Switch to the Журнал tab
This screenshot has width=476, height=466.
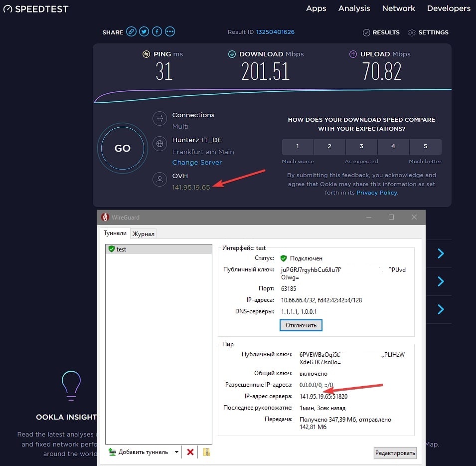143,234
